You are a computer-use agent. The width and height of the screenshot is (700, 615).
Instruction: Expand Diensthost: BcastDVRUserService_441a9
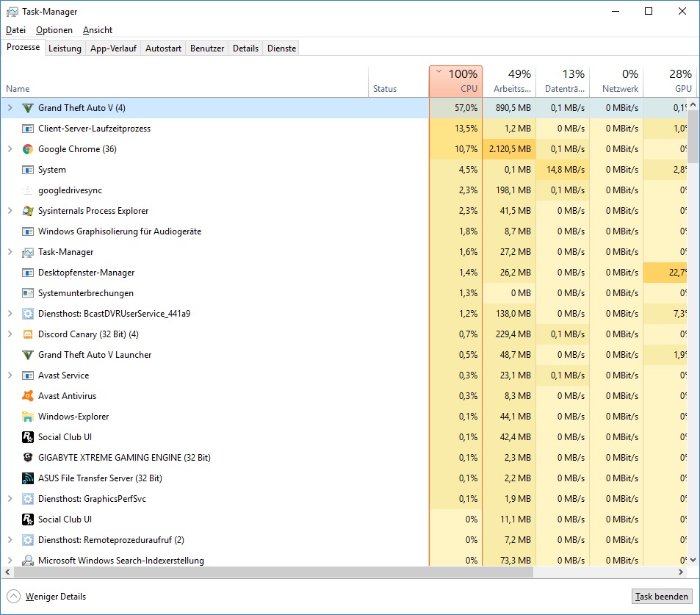click(x=10, y=314)
